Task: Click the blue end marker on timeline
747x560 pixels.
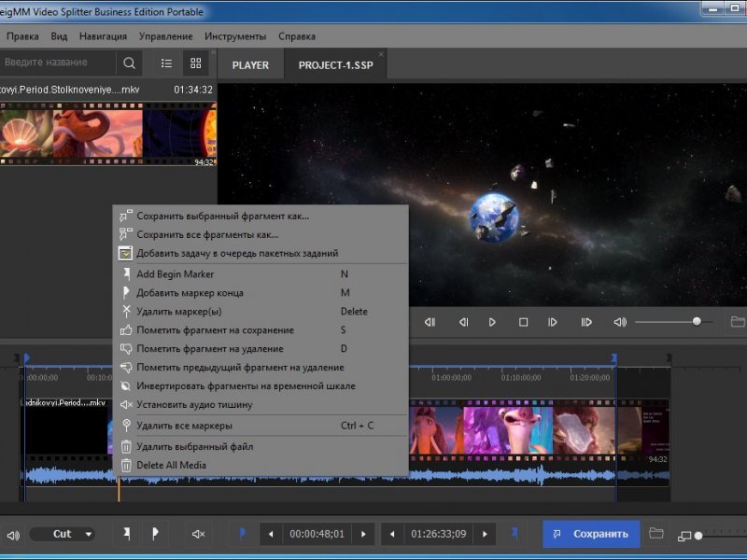Action: point(614,357)
